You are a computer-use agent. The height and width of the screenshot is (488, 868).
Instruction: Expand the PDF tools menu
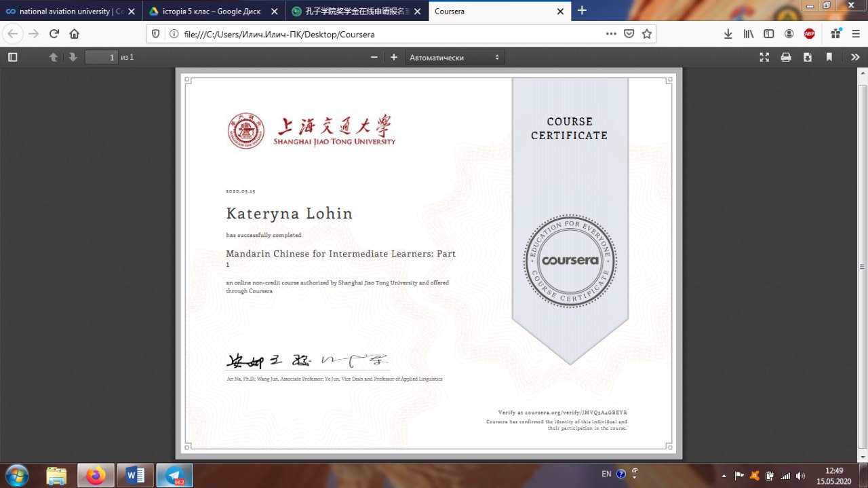(855, 58)
